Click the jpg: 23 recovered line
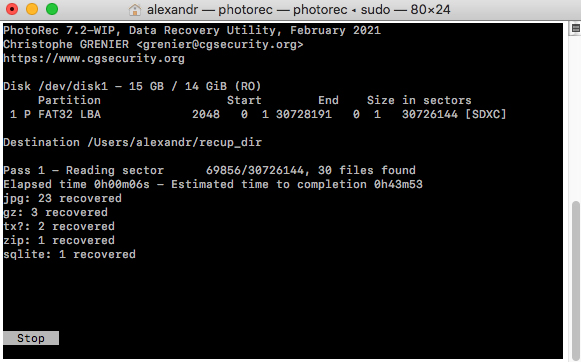581x362 pixels. (62, 198)
